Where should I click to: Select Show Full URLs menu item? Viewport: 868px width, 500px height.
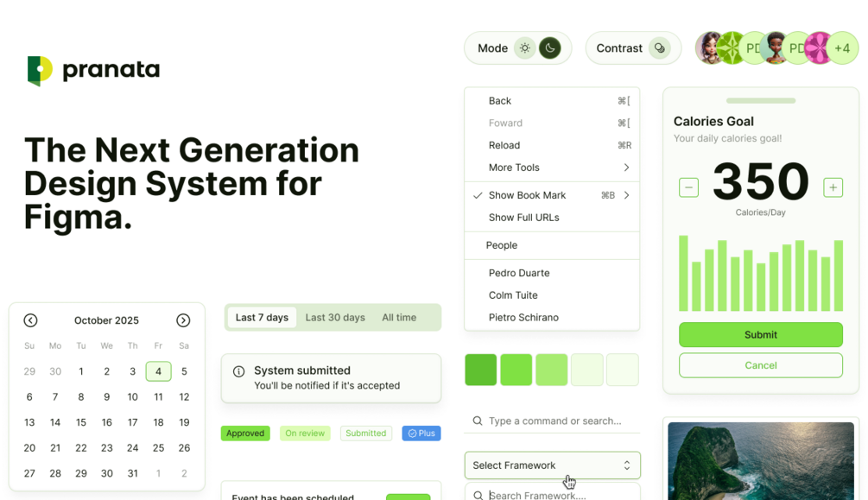click(552, 218)
